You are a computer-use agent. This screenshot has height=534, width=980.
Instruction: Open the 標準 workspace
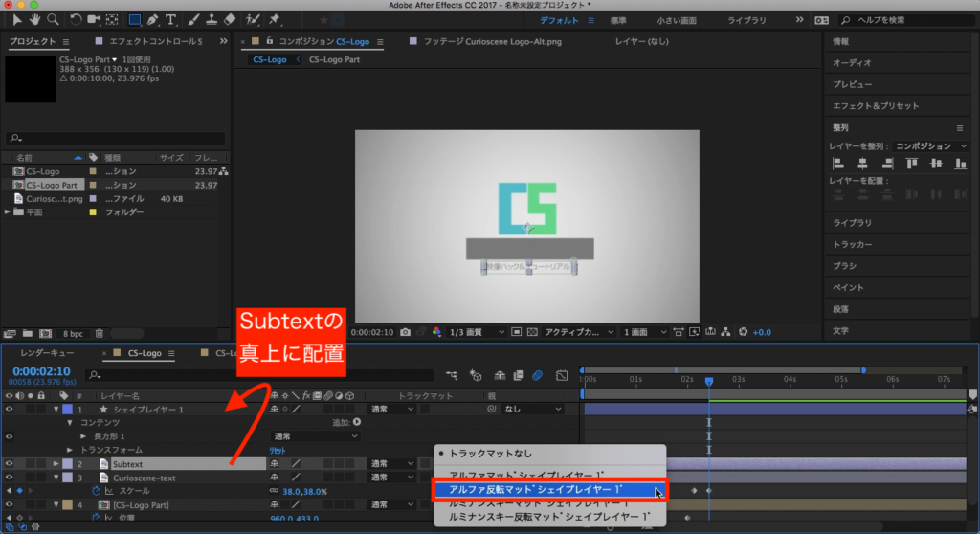pos(618,19)
